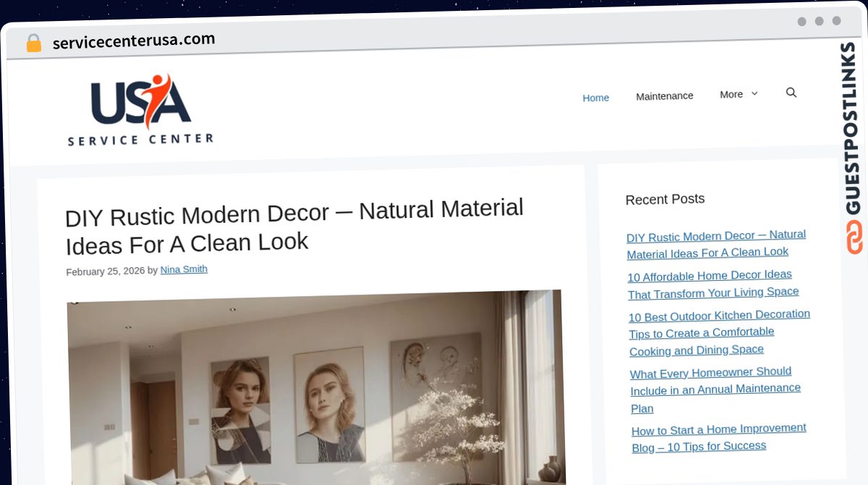This screenshot has width=868, height=485.
Task: Click the USA Service Center logo
Action: tap(140, 109)
